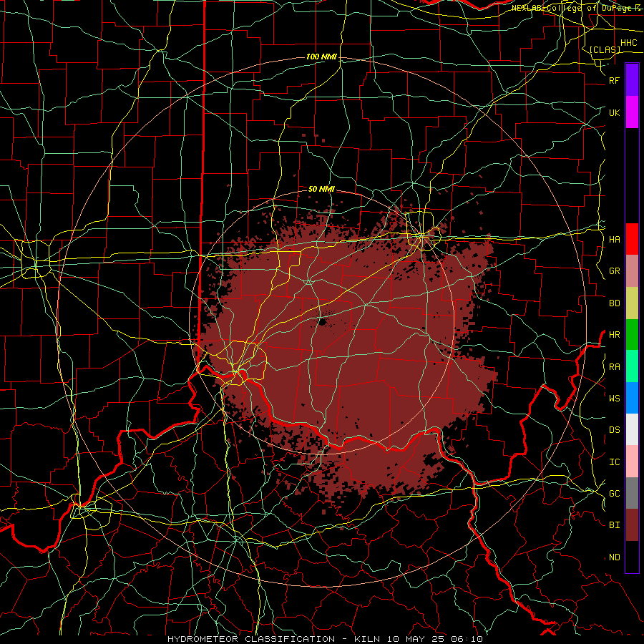Screen dimensions: 644x644
Task: Click the GC legend label
Action: point(614,494)
